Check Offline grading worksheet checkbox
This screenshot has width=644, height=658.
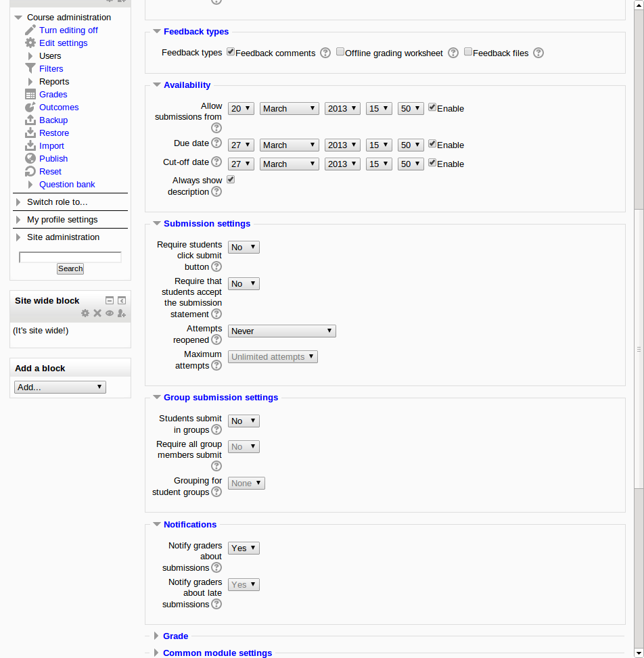(340, 51)
